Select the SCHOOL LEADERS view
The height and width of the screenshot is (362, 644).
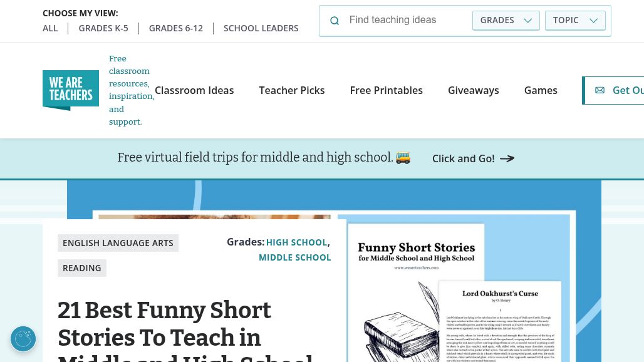coord(261,28)
